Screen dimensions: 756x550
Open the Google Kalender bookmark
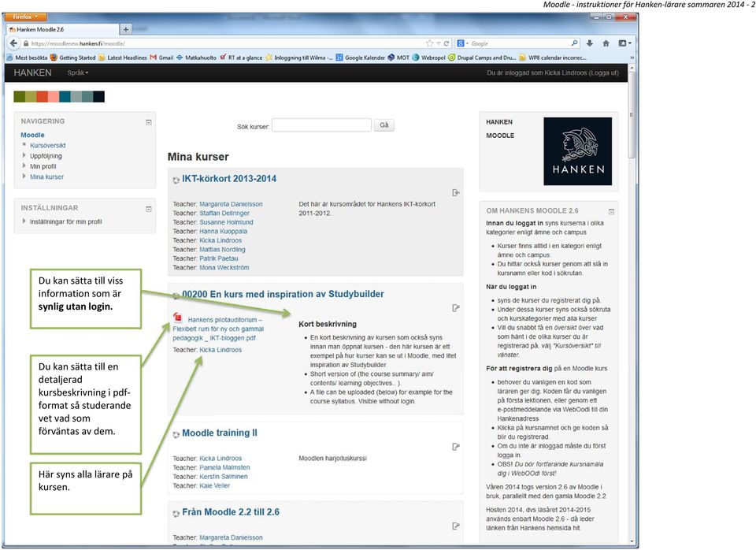point(361,58)
